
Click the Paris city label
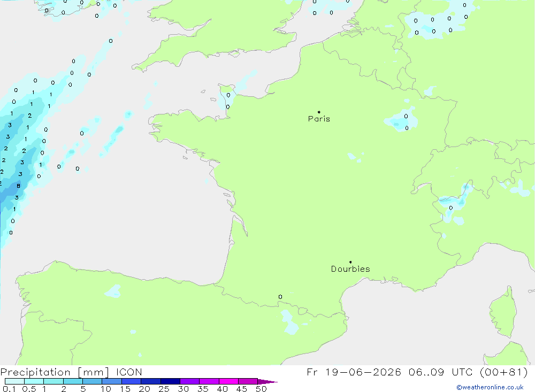point(319,119)
